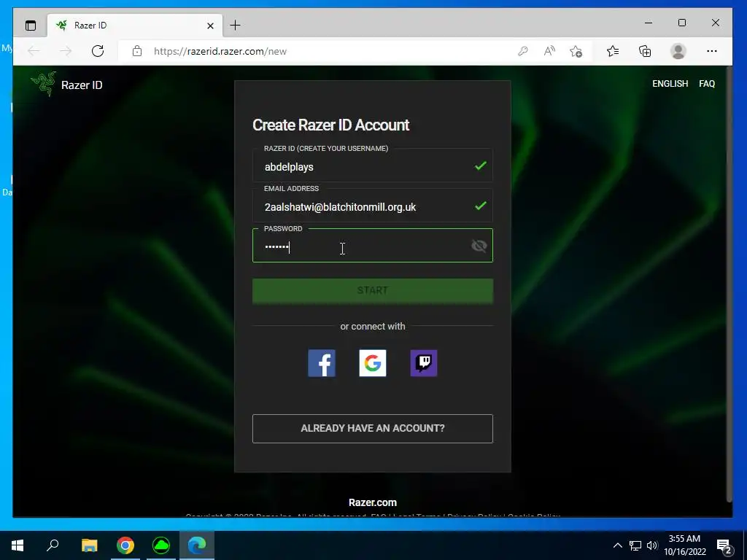Click Microsoft Edge taskbar icon
This screenshot has width=747, height=560.
point(197,545)
